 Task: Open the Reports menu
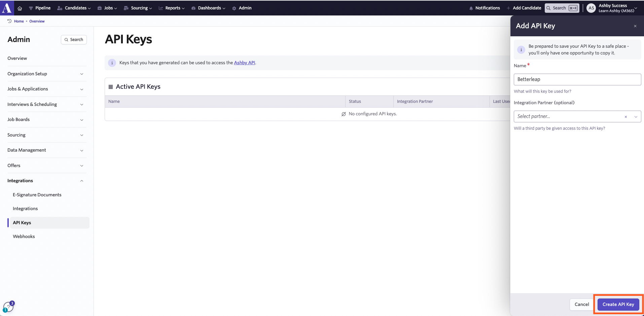[172, 8]
